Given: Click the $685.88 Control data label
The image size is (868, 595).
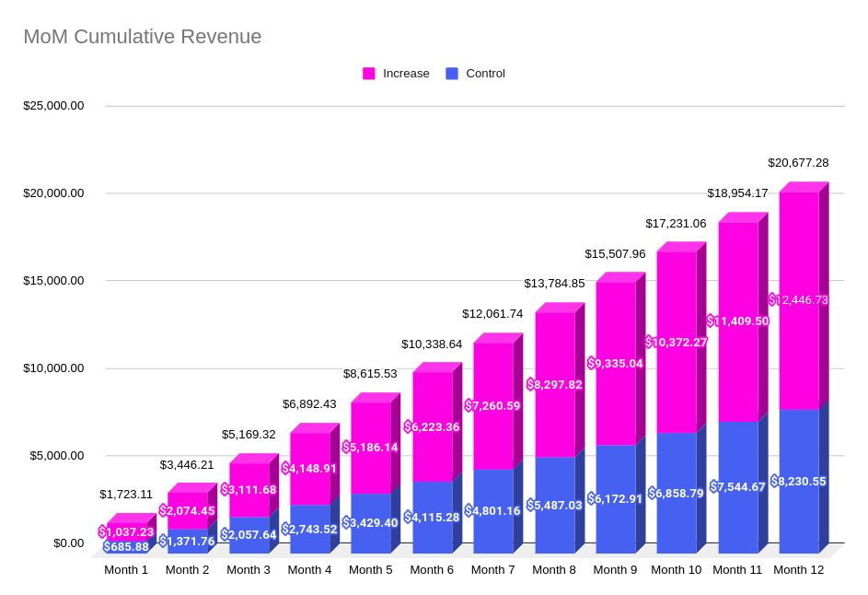Looking at the screenshot, I should (126, 547).
